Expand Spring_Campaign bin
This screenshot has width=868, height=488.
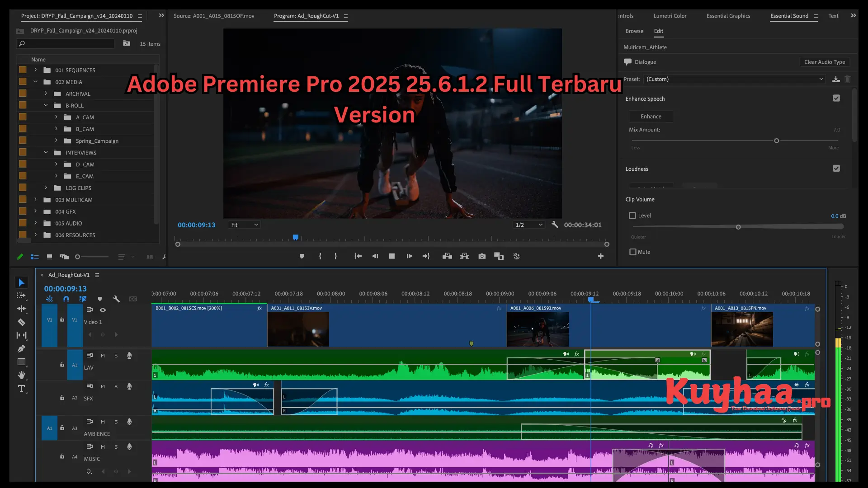click(x=56, y=141)
